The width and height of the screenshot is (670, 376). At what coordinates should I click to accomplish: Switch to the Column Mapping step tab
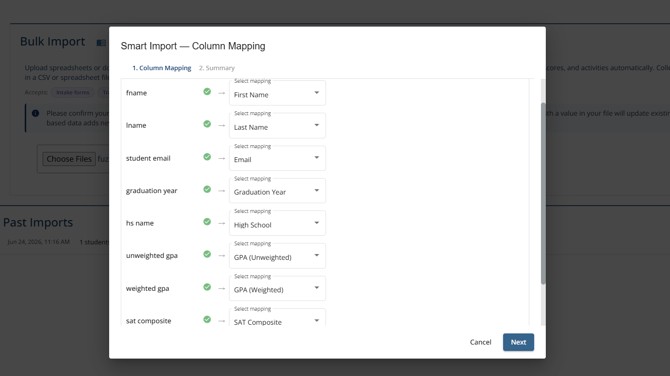pyautogui.click(x=162, y=68)
